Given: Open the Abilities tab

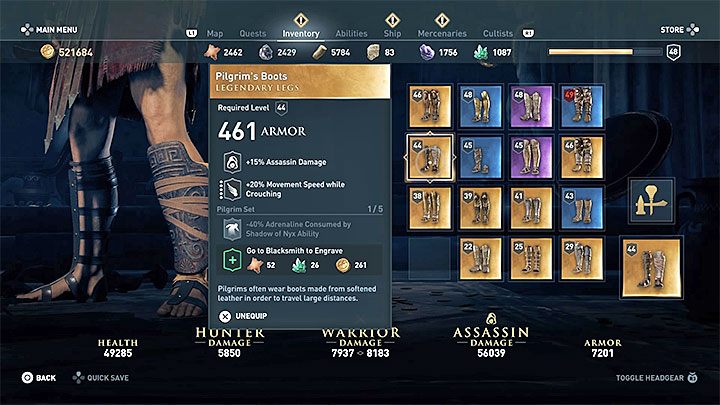Looking at the screenshot, I should [351, 34].
